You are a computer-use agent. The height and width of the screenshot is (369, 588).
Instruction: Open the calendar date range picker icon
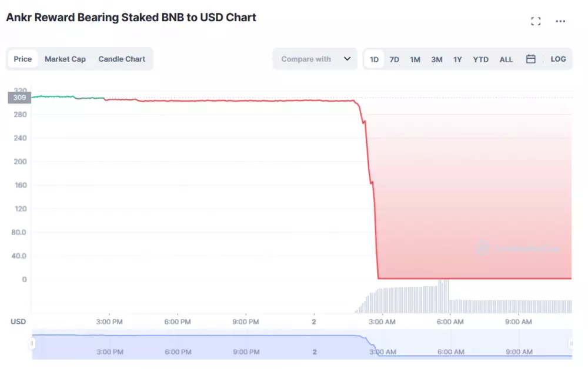click(x=532, y=59)
